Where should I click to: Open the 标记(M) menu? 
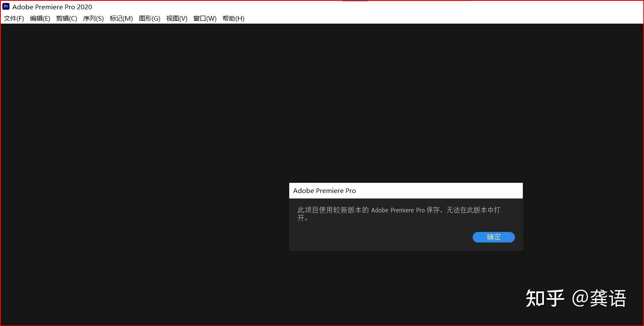click(121, 19)
